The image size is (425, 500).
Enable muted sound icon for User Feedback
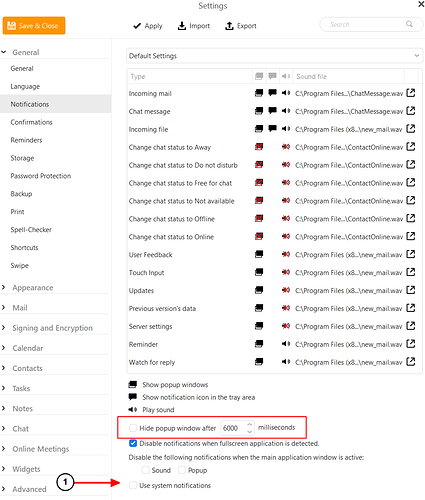[x=286, y=254]
